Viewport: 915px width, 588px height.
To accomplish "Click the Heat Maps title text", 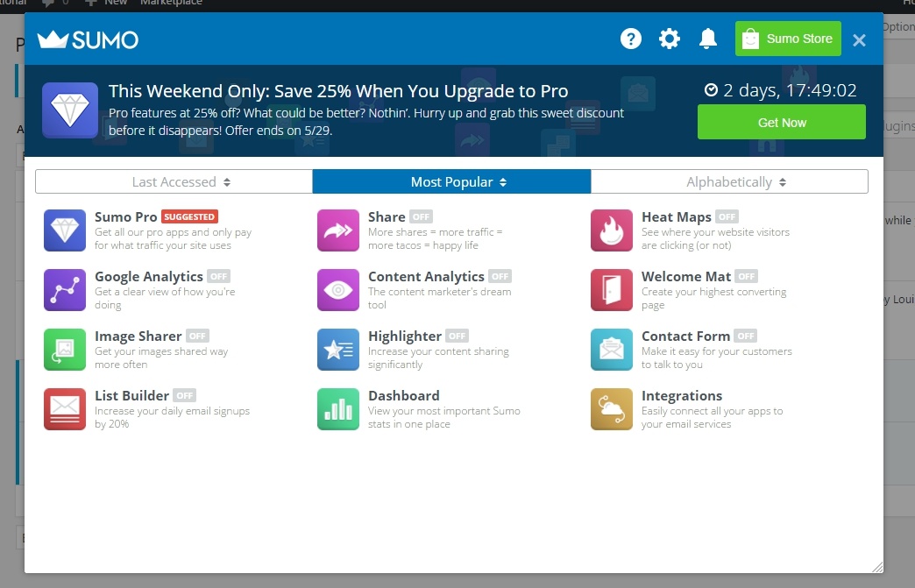I will click(677, 217).
